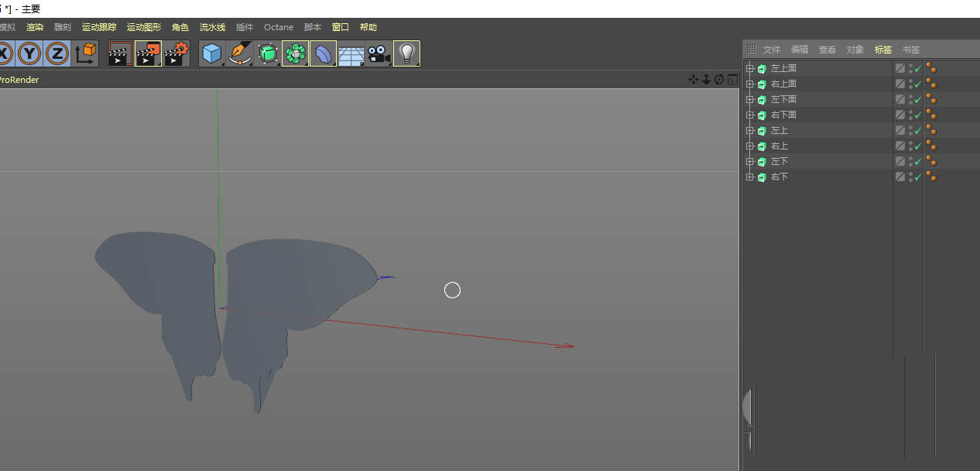Toggle the Z axis lock button
This screenshot has height=471, width=980.
[57, 53]
